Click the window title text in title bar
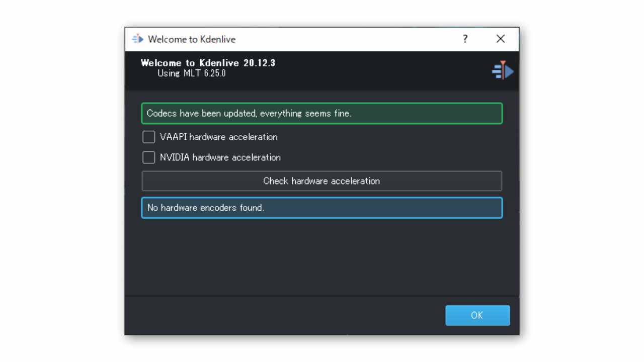Image resolution: width=644 pixels, height=362 pixels. point(192,39)
